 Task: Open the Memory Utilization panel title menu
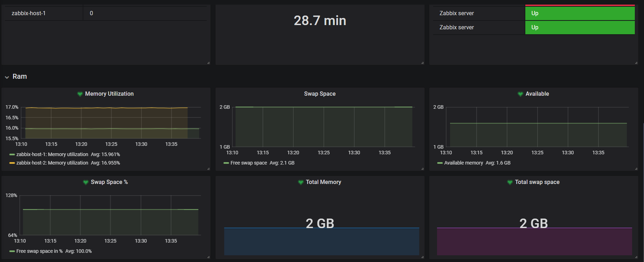click(x=109, y=94)
